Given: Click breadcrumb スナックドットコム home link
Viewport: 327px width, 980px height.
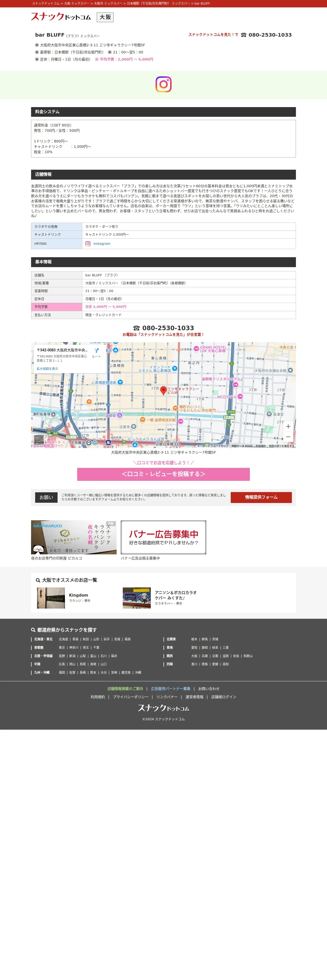Looking at the screenshot, I should point(46,3).
